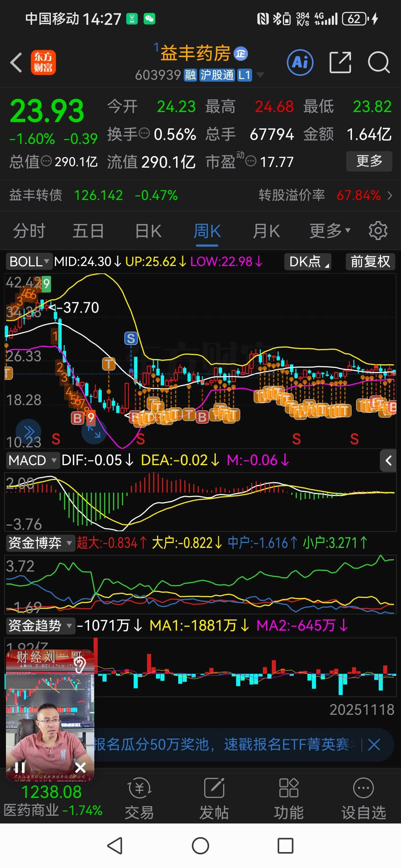Open 医药商业 sector index 1238.08
Viewport: 401px width, 868px height.
pos(53,800)
